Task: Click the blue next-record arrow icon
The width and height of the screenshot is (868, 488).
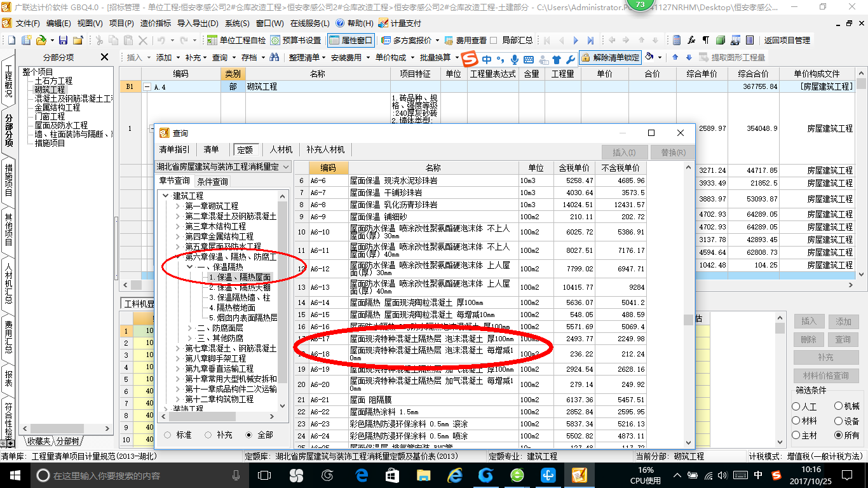Action: 576,40
